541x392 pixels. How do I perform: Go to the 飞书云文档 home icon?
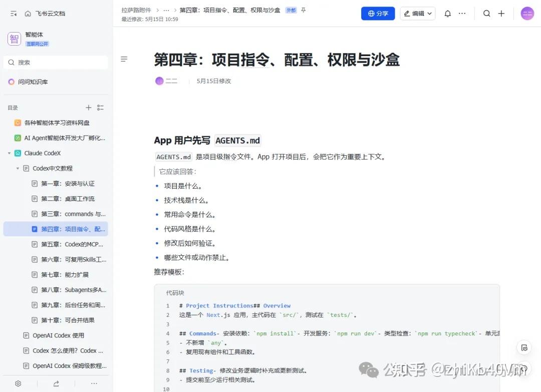(x=28, y=14)
